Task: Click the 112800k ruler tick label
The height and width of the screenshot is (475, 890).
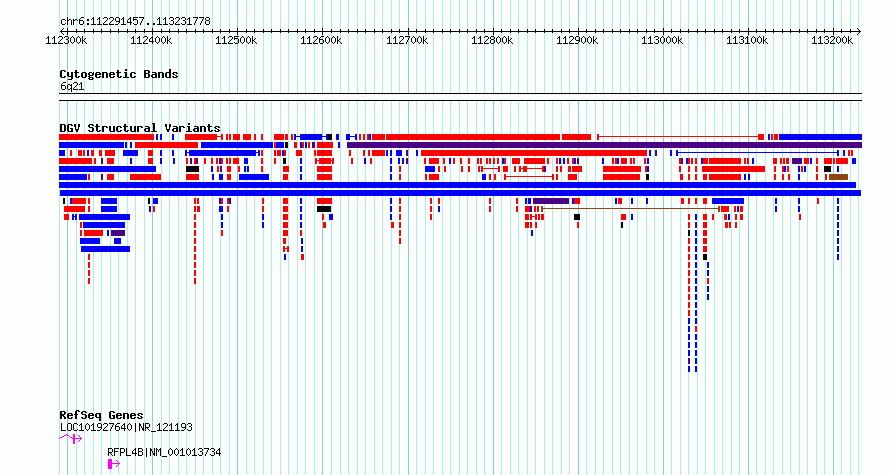Action: [492, 40]
